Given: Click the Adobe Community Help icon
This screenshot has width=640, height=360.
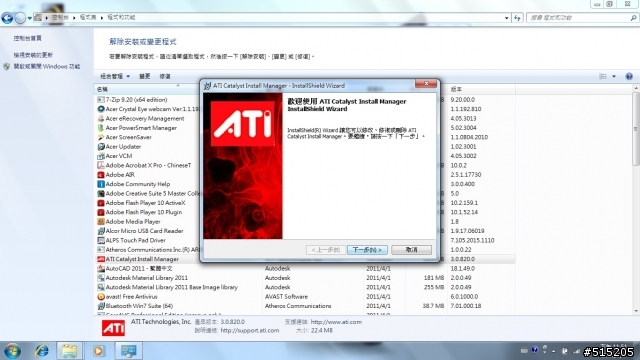Looking at the screenshot, I should 100,184.
